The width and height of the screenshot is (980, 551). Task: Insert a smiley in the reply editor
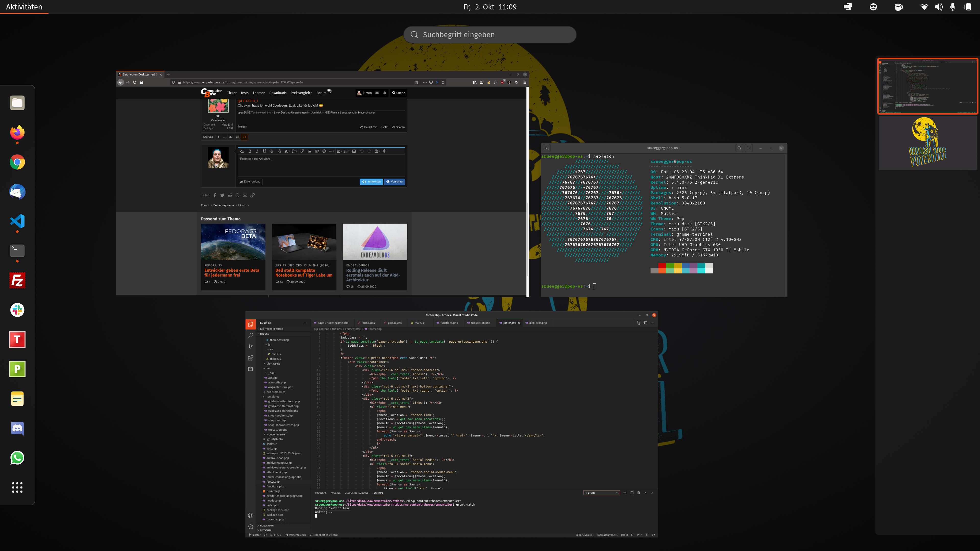pos(324,151)
